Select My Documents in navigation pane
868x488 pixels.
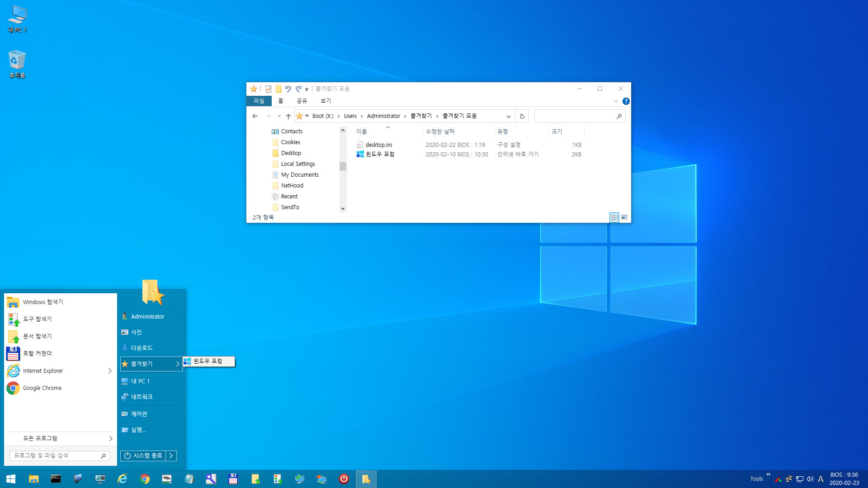coord(300,175)
